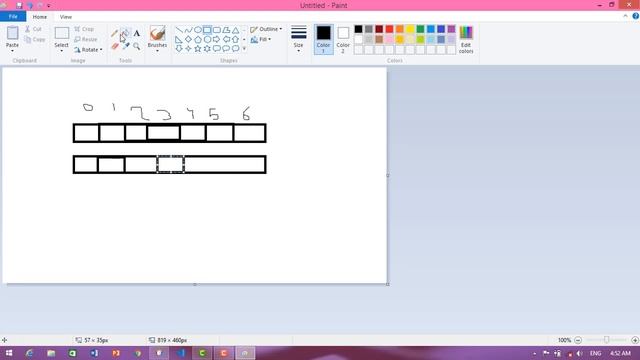Open the Windows Start button
The image size is (640, 360).
8,353
